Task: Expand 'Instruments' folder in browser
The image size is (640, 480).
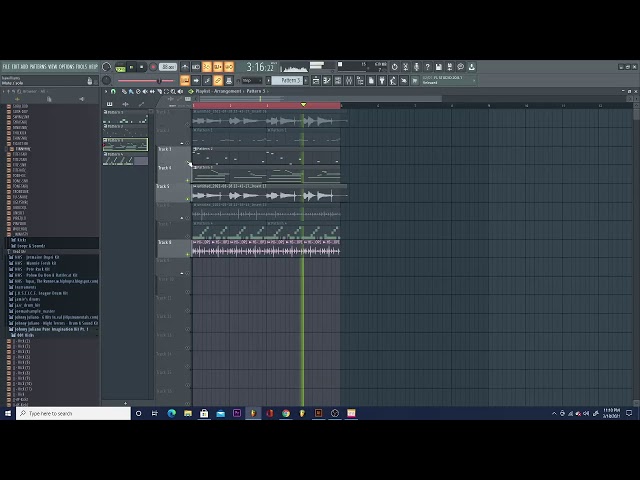Action: coord(23,287)
